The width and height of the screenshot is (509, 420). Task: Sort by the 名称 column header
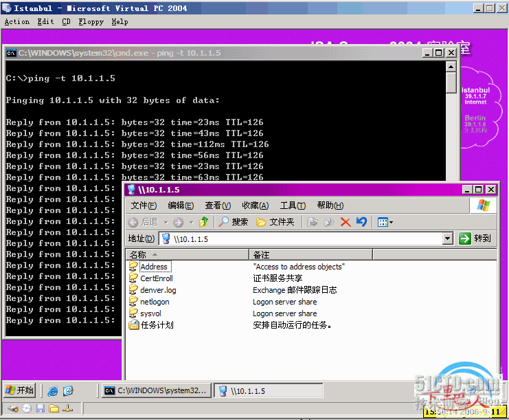pyautogui.click(x=188, y=254)
